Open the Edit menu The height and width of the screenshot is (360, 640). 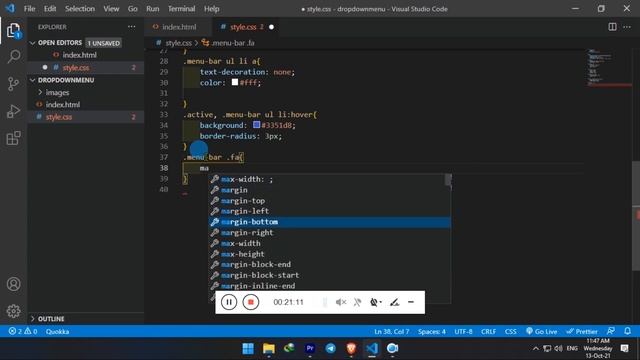50,9
